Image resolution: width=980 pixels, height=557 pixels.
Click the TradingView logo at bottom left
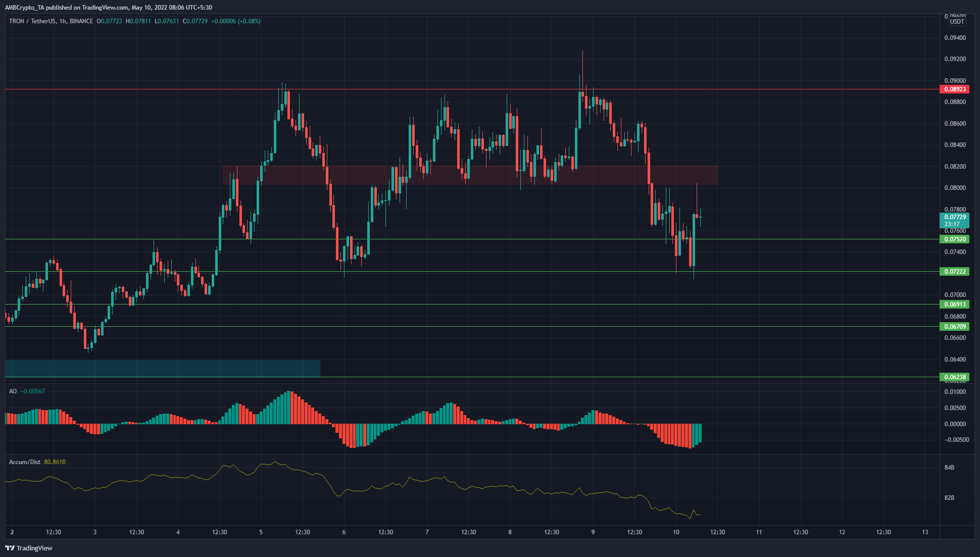coord(29,548)
